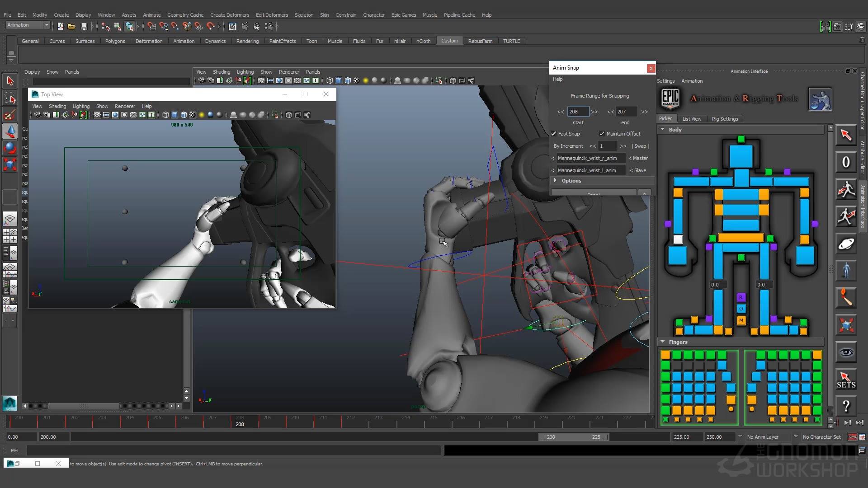Click the playback range slider bar

point(573,437)
